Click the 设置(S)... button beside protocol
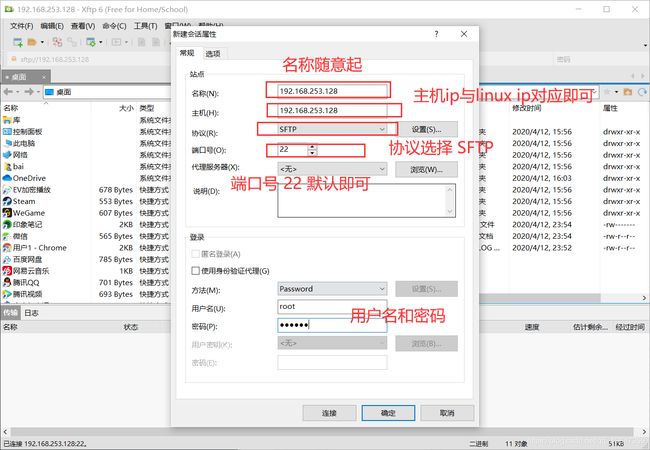The image size is (650, 450). click(x=427, y=129)
